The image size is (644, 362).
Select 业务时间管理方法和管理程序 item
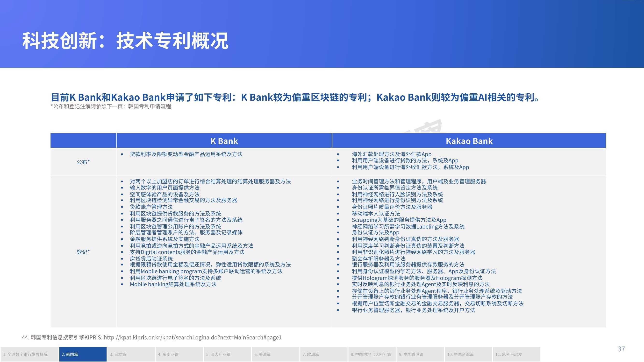coord(419,181)
